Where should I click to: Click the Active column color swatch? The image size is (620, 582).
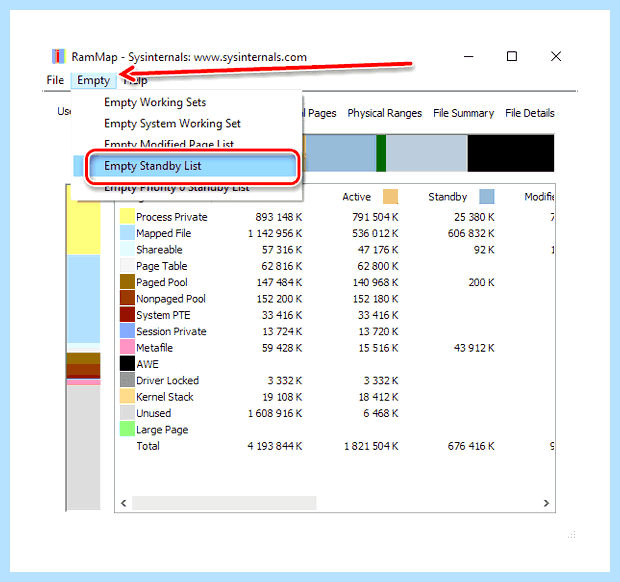coord(390,197)
